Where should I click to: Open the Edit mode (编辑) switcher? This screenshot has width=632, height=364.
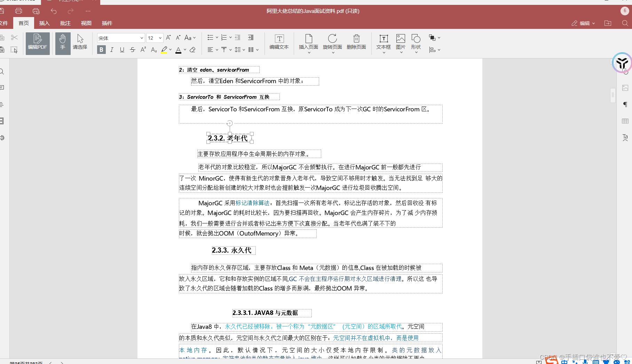coord(584,23)
